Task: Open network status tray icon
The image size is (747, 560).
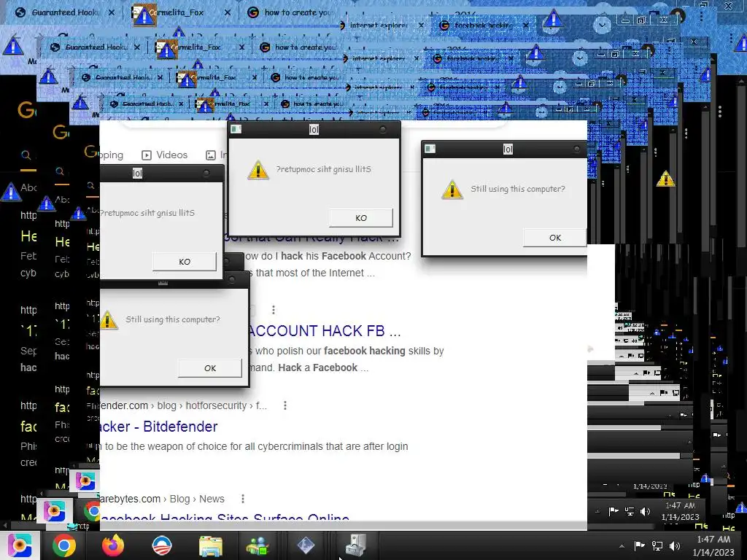Action: click(657, 545)
